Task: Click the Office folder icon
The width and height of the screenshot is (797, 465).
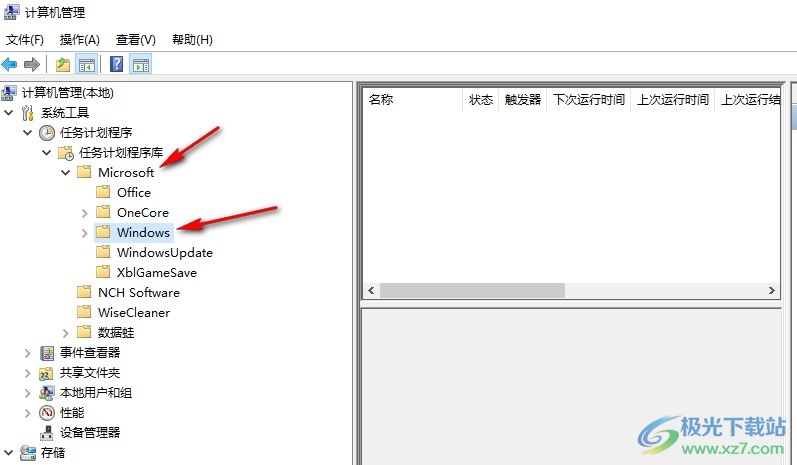Action: point(103,192)
